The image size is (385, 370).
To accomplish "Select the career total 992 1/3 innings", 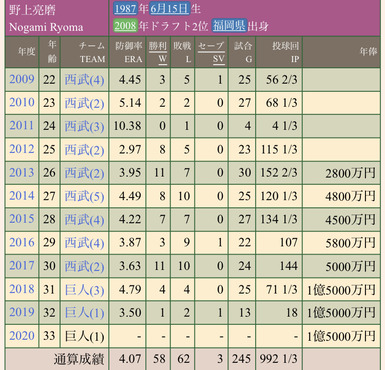I will (x=279, y=359).
